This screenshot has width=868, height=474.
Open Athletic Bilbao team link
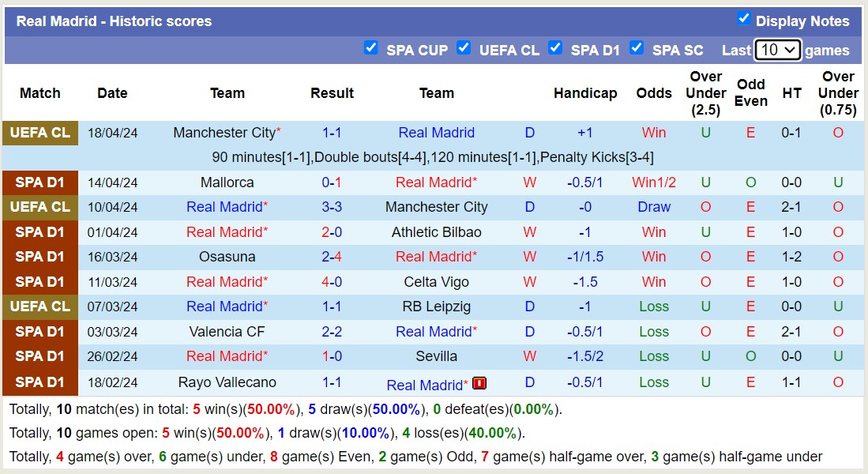pos(436,232)
